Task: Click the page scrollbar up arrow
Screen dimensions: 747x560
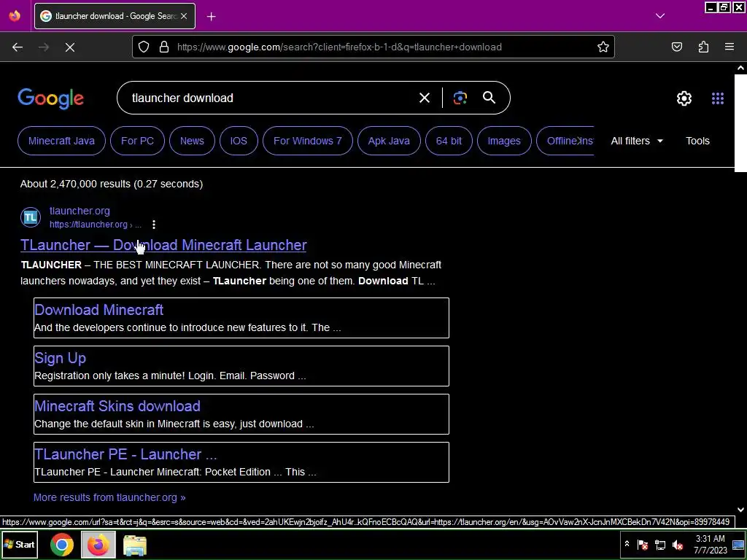Action: 740,68
